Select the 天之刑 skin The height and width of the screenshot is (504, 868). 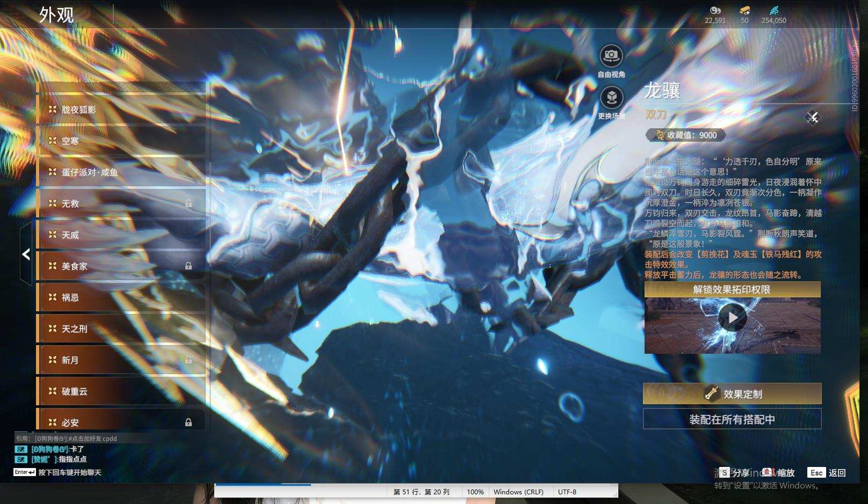(121, 328)
